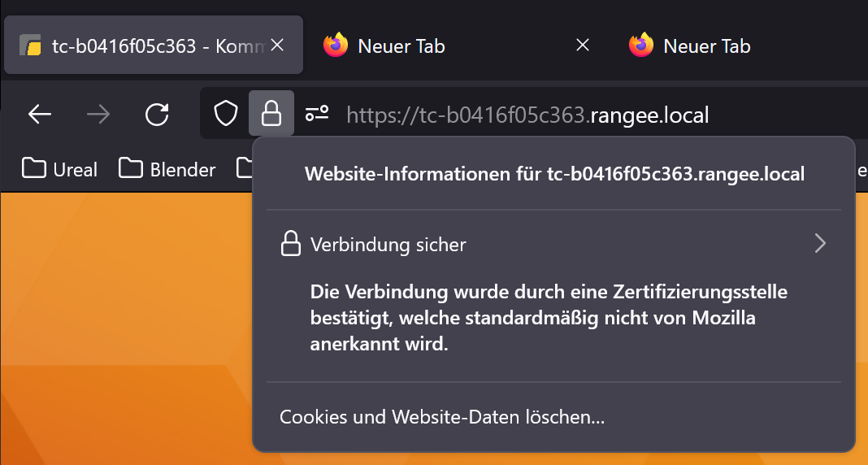868x465 pixels.
Task: Go back with the left arrow button
Action: click(40, 115)
